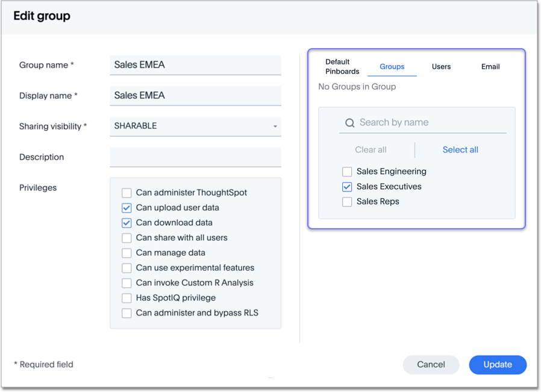Enable Can use experimental features
Screen dimensions: 541x392
tap(127, 268)
